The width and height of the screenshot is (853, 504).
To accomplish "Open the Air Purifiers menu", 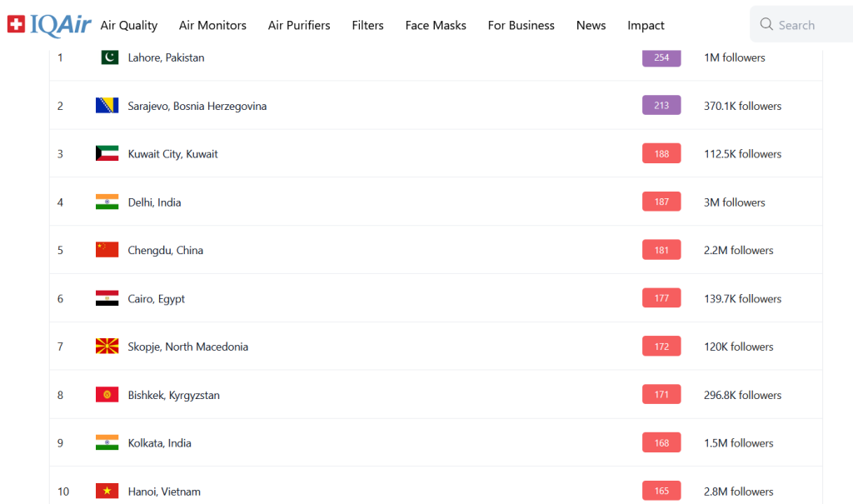I will click(299, 25).
